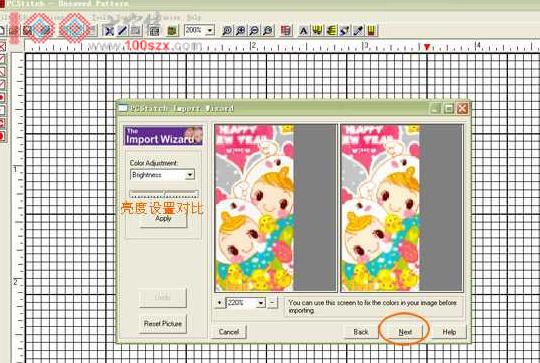Viewport: 540px width, 363px height.
Task: Open the main toolbar 200% zoom dropdown
Action: click(210, 31)
